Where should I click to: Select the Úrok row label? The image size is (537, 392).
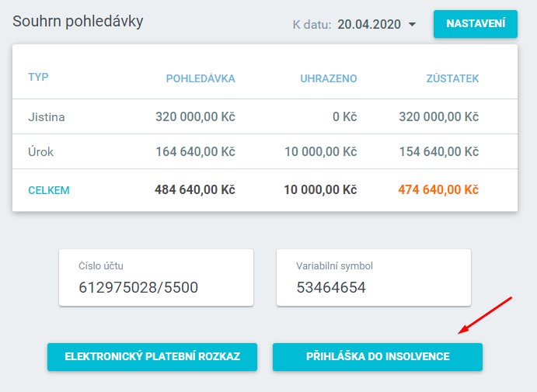click(x=41, y=152)
